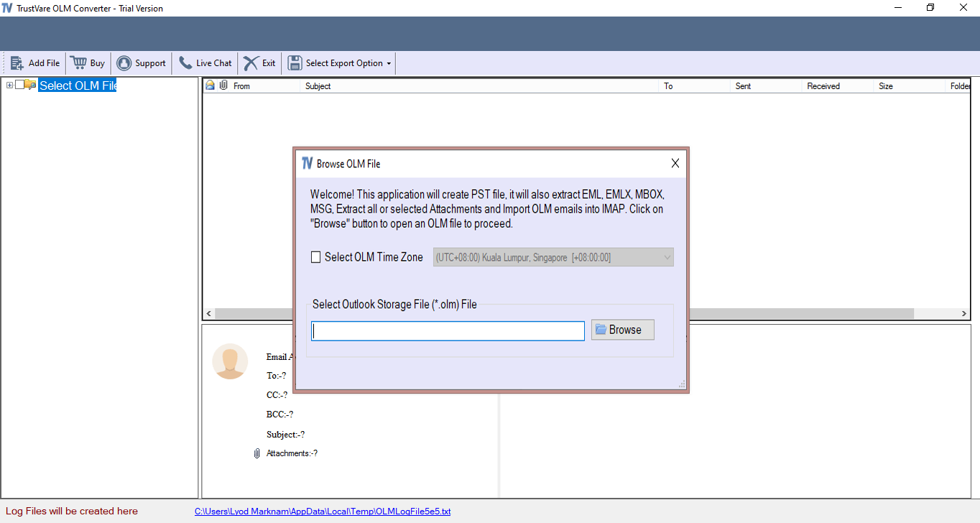
Task: Click the Exit icon on the toolbar
Action: [249, 63]
